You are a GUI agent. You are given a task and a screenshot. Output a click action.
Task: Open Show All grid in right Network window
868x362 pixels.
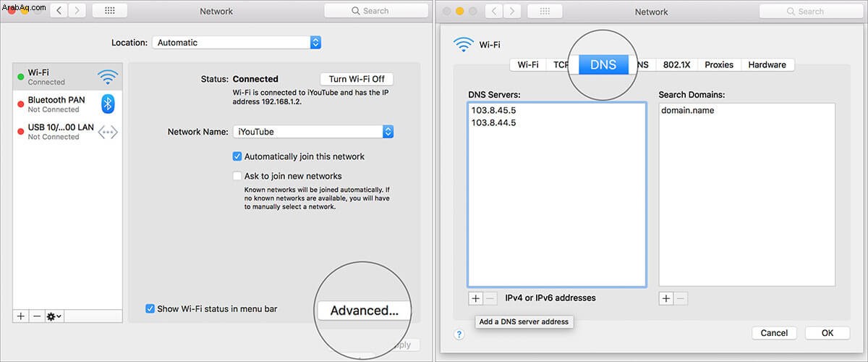tap(545, 11)
